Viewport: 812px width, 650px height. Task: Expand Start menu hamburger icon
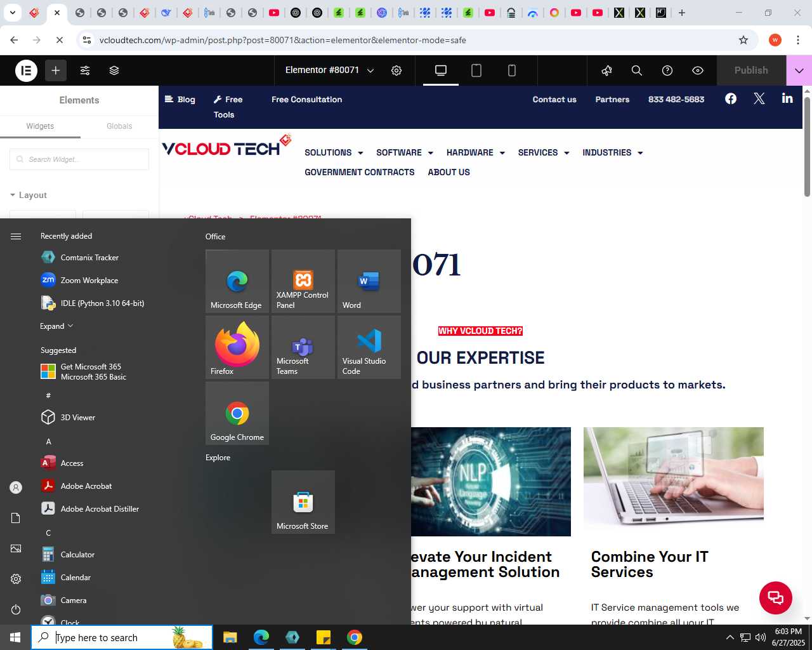tap(16, 236)
